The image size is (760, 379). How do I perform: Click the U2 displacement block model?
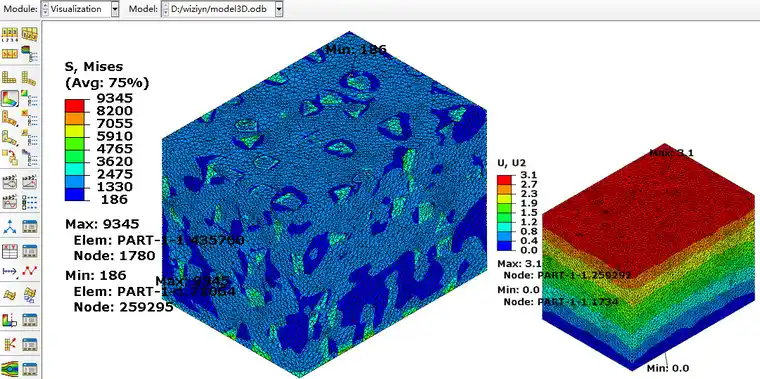pos(650,257)
